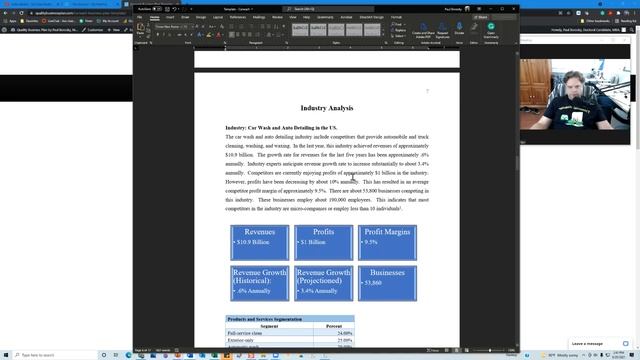Click Find in the Editing group
Screen dimensions: 640x360
398,24
